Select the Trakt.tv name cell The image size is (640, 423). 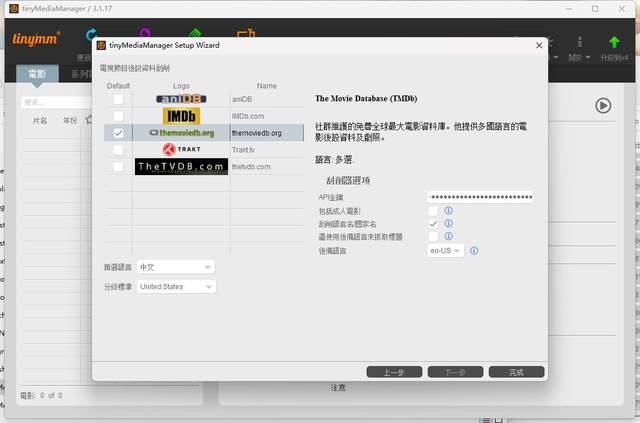coord(267,150)
